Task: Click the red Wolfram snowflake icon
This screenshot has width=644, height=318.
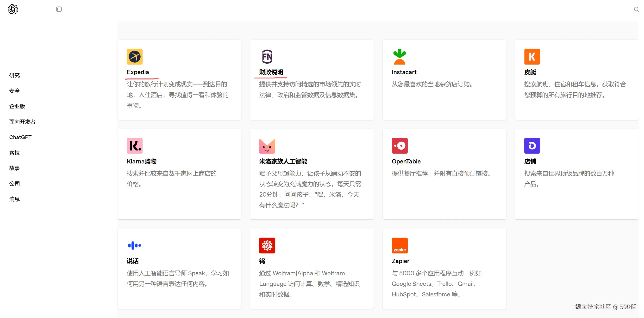Action: [x=267, y=245]
